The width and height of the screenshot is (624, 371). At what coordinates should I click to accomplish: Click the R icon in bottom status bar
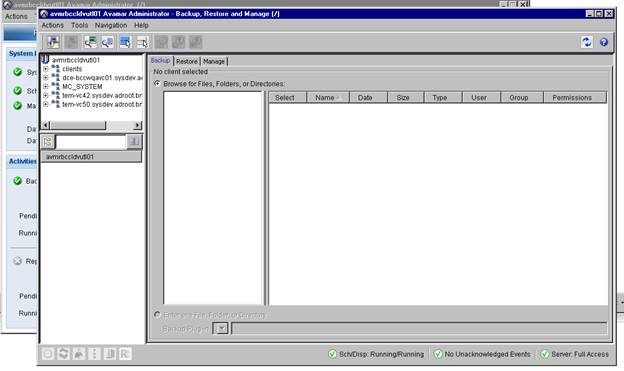pos(125,354)
